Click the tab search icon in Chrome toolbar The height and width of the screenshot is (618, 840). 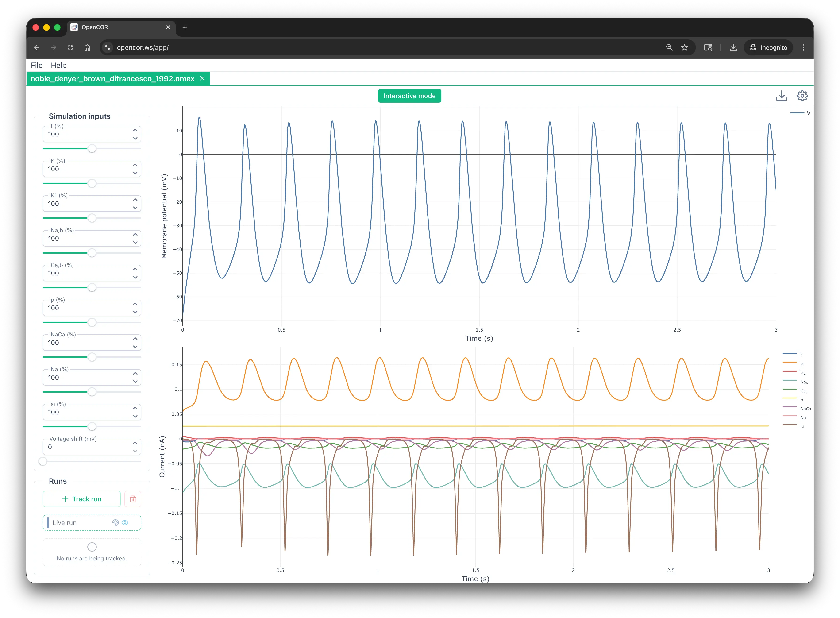(x=708, y=47)
